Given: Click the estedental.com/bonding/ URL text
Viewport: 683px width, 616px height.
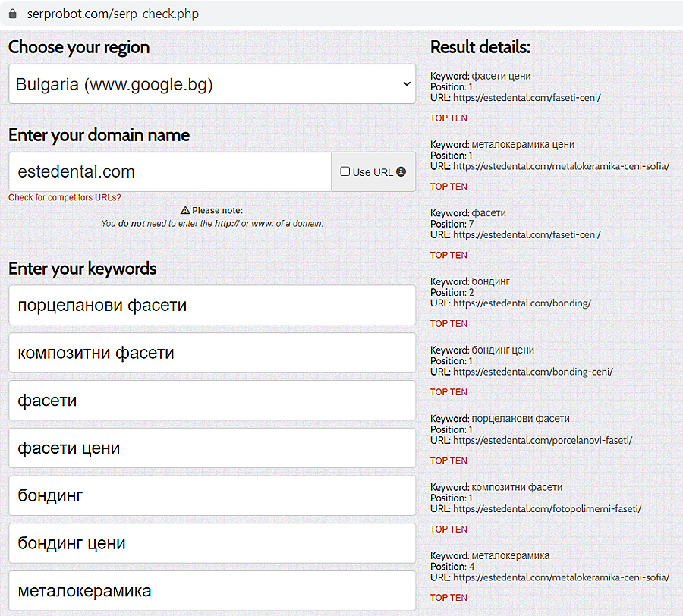Looking at the screenshot, I should click(522, 303).
